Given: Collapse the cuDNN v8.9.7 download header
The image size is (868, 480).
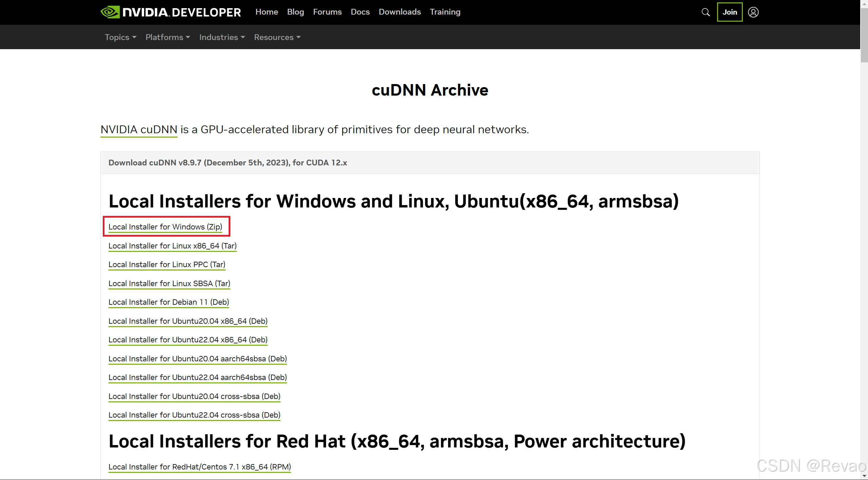Looking at the screenshot, I should coord(228,163).
